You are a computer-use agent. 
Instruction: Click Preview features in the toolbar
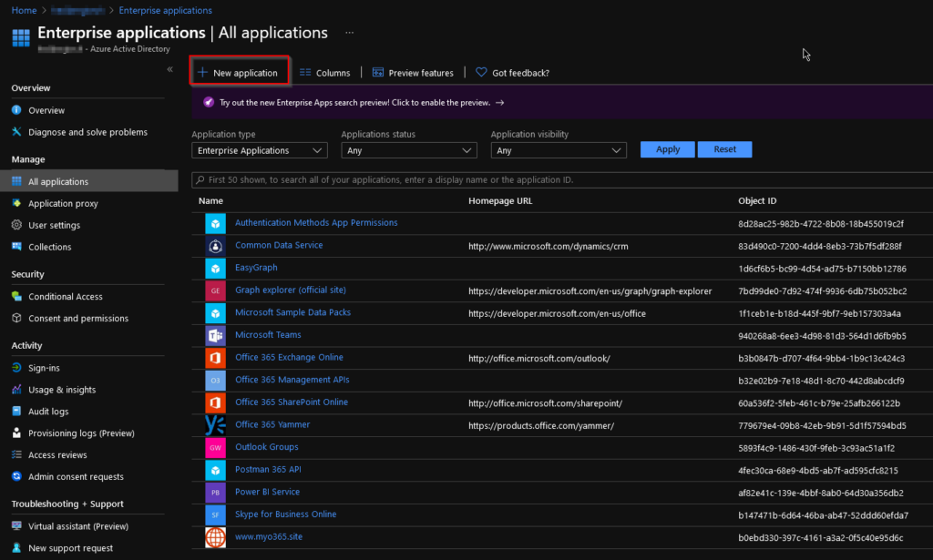pyautogui.click(x=413, y=73)
